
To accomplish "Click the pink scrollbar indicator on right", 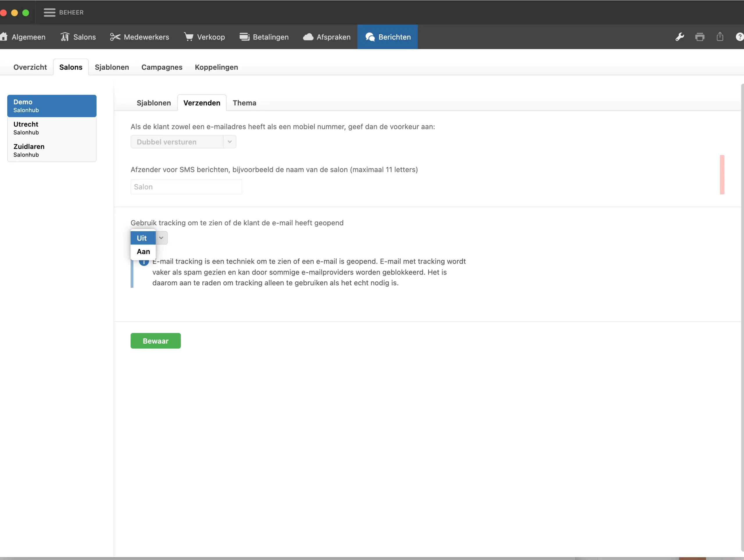I will pyautogui.click(x=722, y=175).
